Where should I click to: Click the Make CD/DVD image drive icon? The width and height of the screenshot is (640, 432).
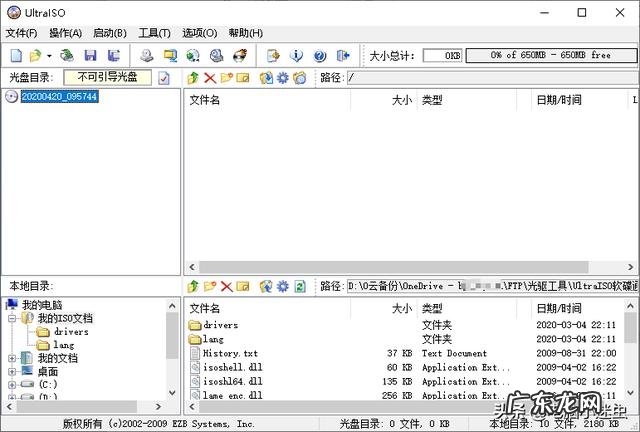click(147, 55)
